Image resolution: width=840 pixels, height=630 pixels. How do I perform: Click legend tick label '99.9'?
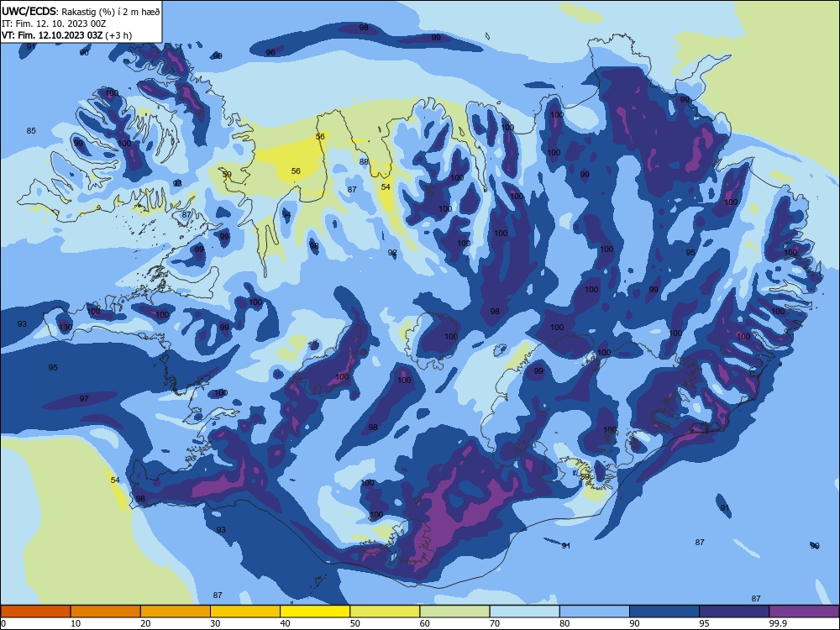pos(778,623)
